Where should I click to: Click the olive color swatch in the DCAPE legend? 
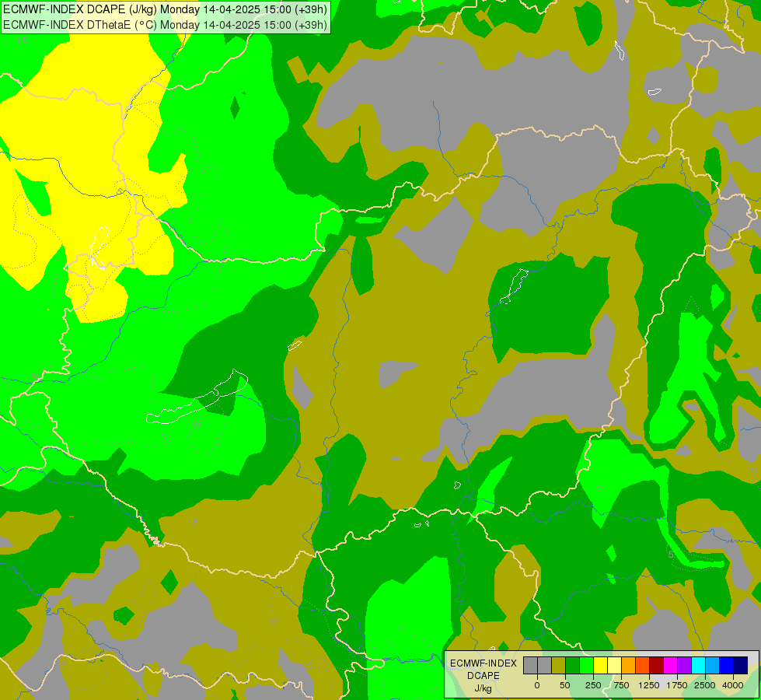pos(559,665)
